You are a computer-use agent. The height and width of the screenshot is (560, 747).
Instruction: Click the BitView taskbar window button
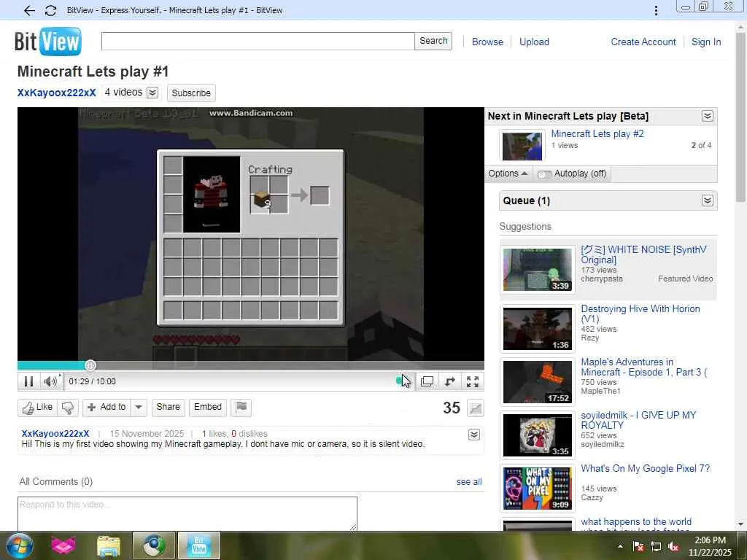pyautogui.click(x=198, y=545)
